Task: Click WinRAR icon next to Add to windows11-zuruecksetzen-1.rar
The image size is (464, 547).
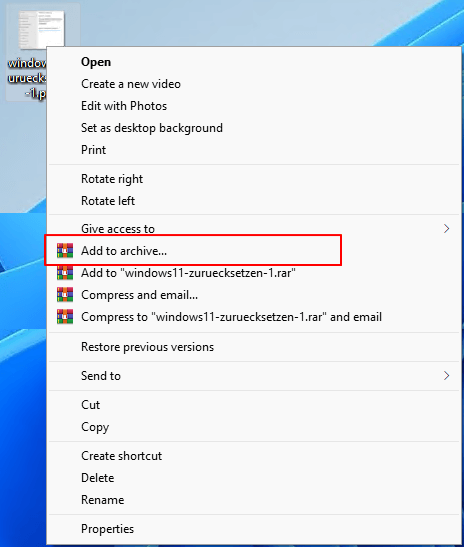Action: (65, 272)
